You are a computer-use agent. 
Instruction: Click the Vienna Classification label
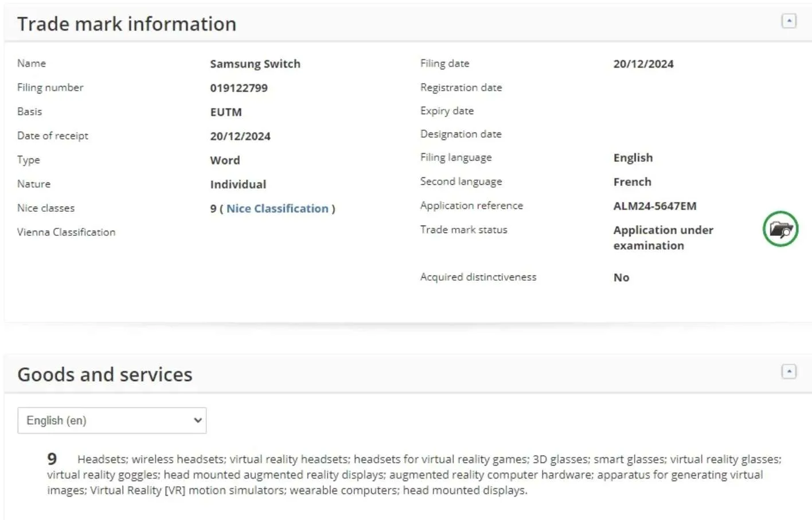coord(67,232)
